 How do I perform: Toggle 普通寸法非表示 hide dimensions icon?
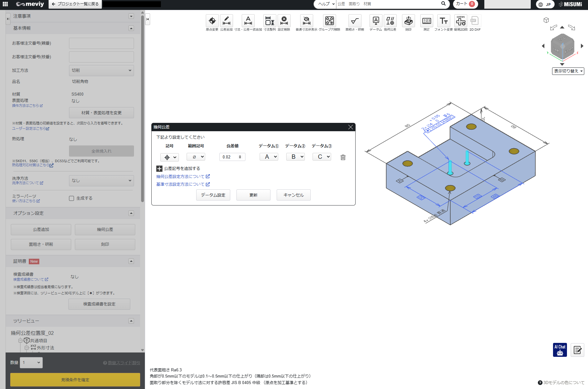click(306, 21)
